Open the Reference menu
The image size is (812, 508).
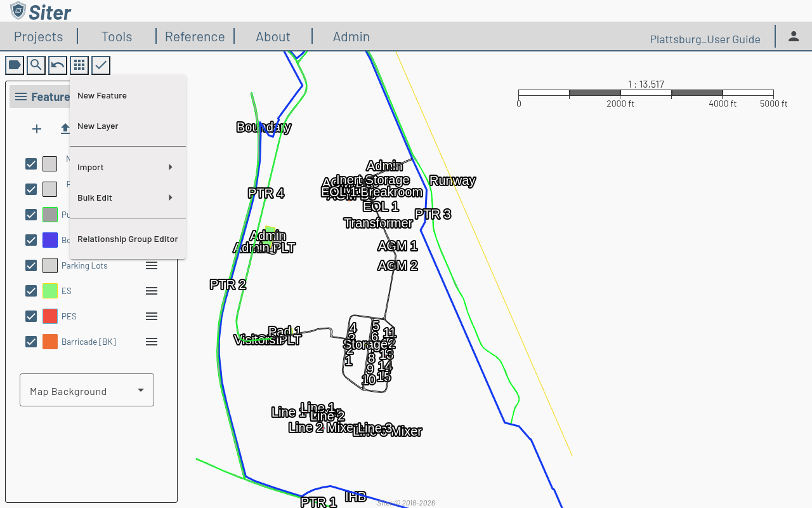coord(195,36)
